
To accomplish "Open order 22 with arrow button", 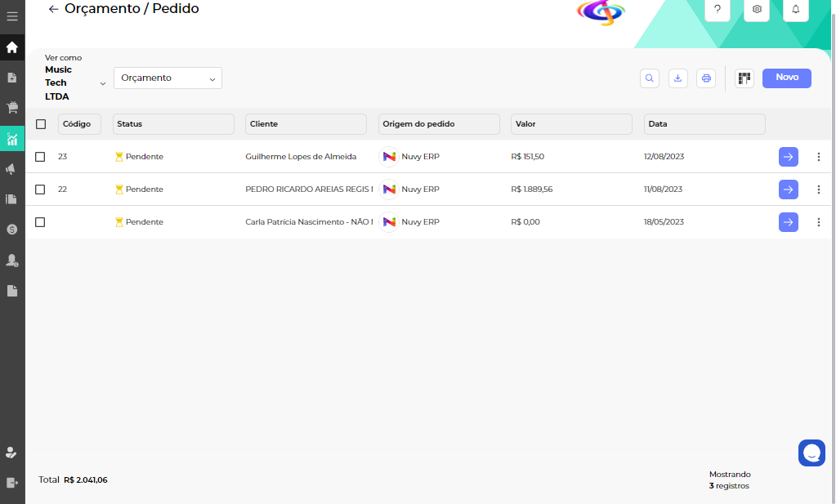I will click(x=788, y=190).
